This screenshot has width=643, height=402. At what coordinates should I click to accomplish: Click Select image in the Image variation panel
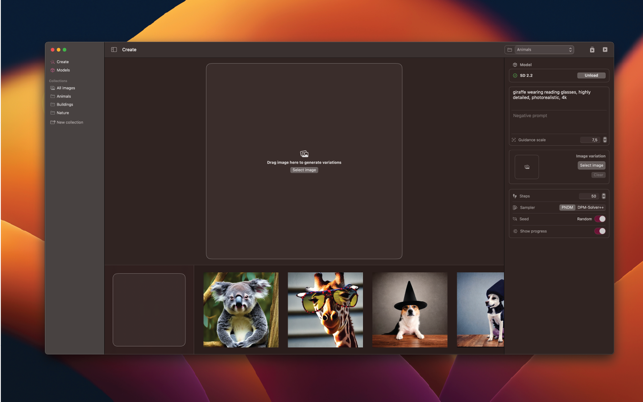pos(591,165)
